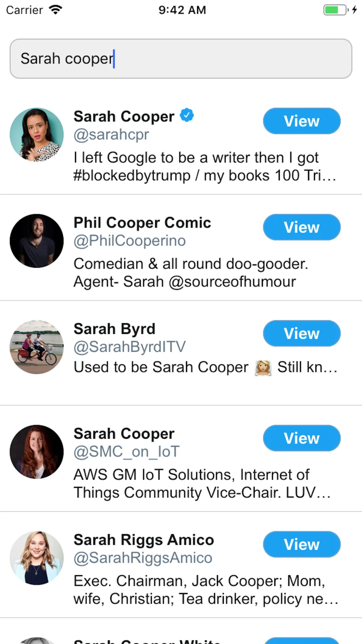
Task: Tap View for the AWS IoT Sarah Cooper
Action: [301, 438]
